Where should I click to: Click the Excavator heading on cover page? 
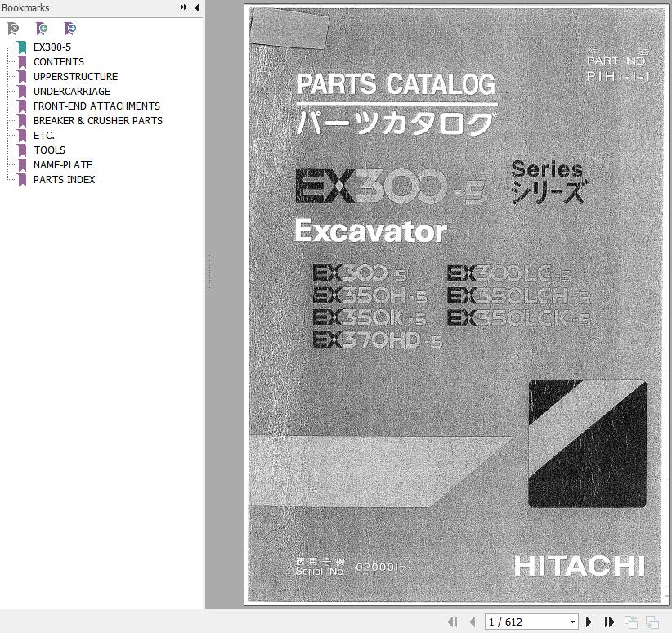370,231
